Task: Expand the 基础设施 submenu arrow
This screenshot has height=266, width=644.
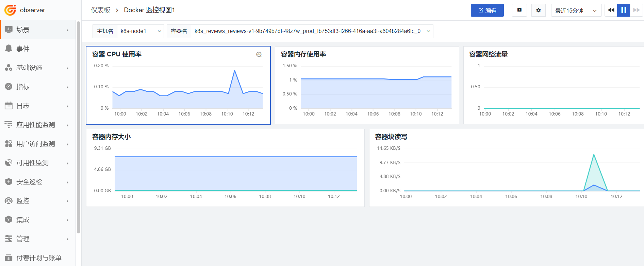Action: pos(67,68)
